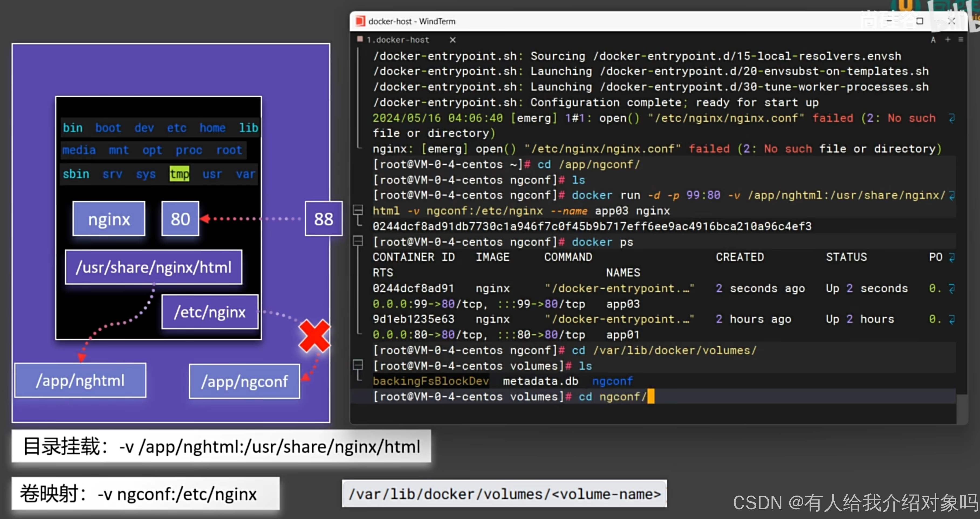Click the 'root' directory name in diagram
The height and width of the screenshot is (519, 980).
(229, 150)
